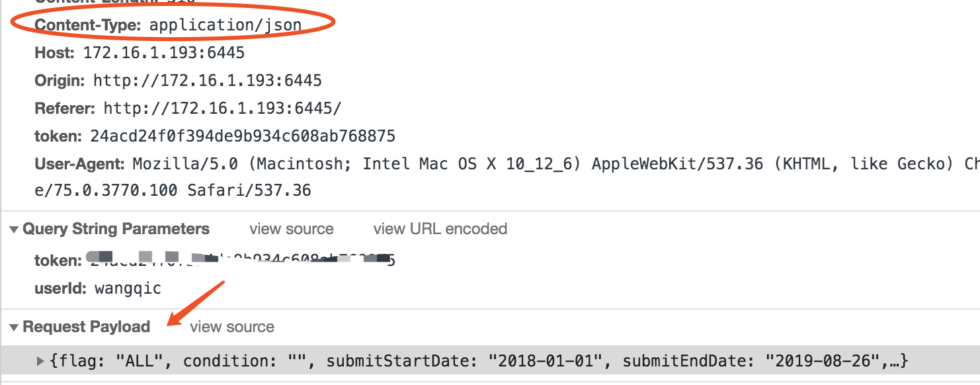Click the Request Payload heading text

[x=87, y=327]
